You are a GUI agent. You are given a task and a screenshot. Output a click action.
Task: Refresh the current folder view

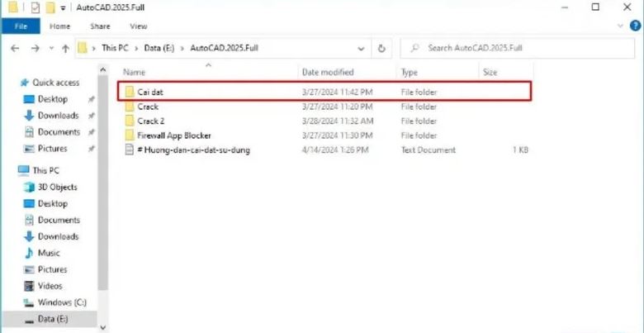coord(381,49)
